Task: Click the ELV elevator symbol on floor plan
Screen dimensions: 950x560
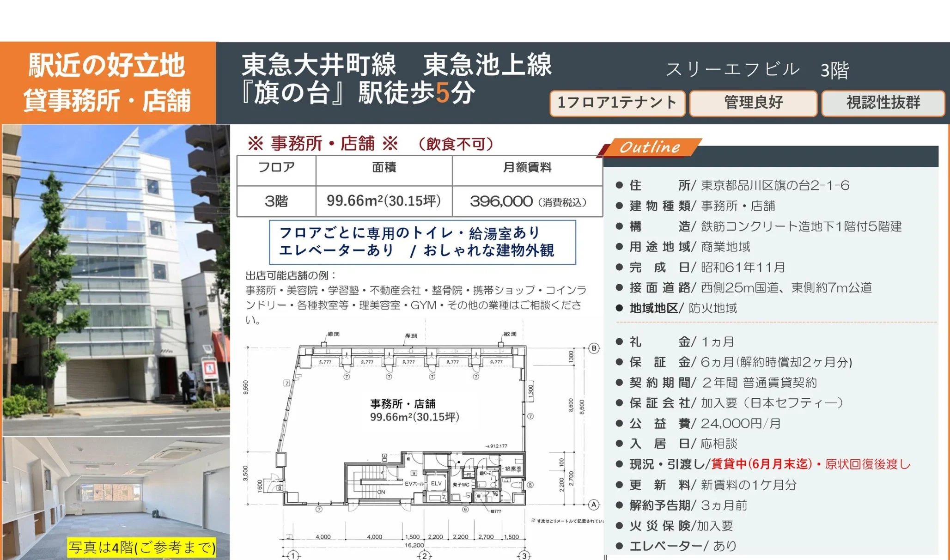Action: pos(436,483)
